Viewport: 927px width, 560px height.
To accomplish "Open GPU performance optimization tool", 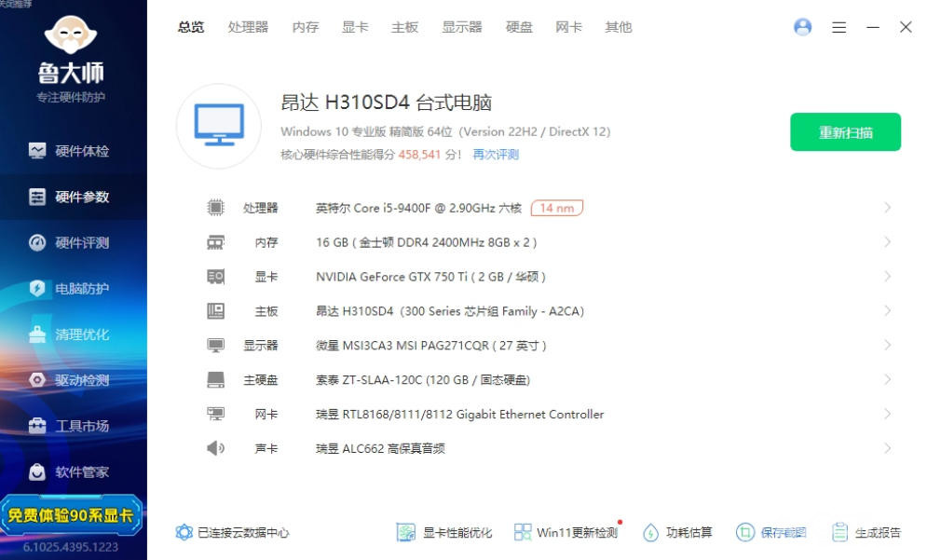I will (406, 532).
